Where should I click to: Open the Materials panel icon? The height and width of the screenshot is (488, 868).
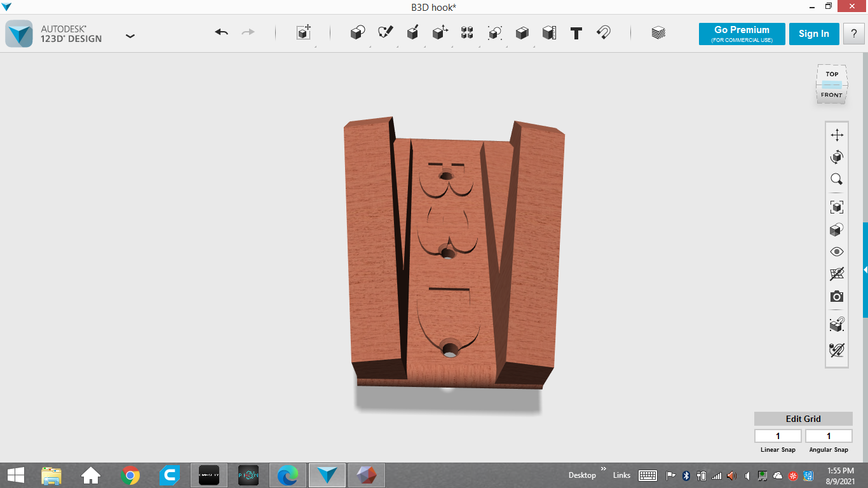658,33
